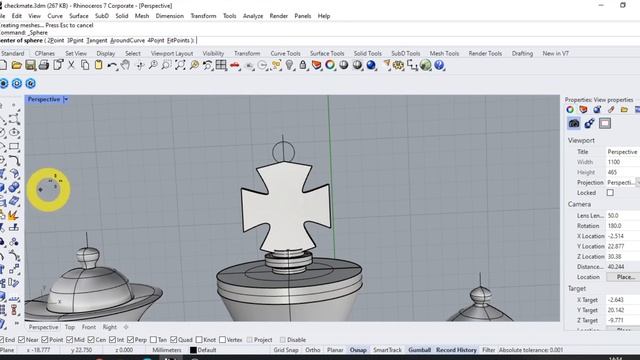Click the 2Point option in the command line
This screenshot has height=360, width=640.
[x=56, y=40]
